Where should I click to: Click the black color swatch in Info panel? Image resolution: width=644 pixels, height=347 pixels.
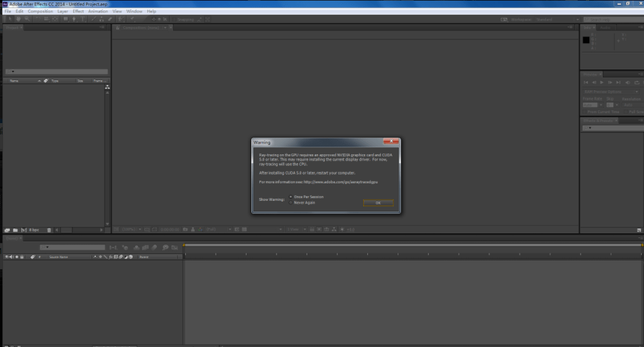[x=586, y=40]
